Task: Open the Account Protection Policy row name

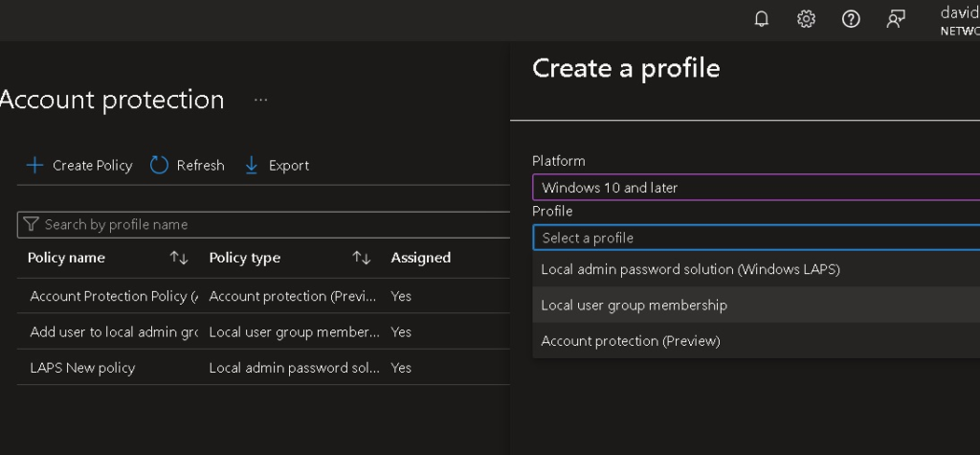Action: point(114,296)
